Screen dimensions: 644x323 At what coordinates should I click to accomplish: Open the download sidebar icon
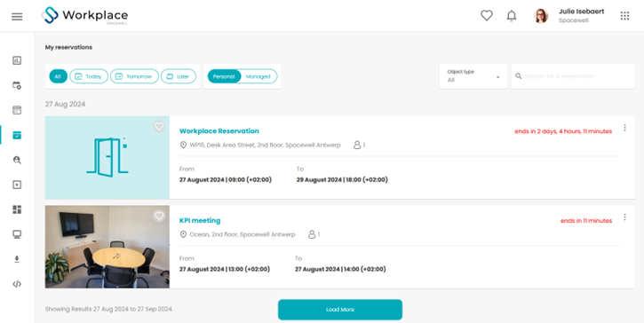click(17, 259)
